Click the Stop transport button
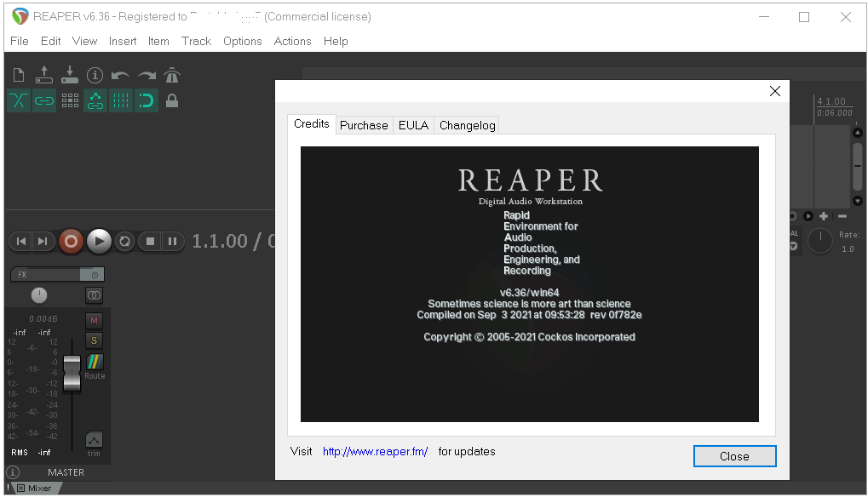The height and width of the screenshot is (497, 868). coord(150,241)
